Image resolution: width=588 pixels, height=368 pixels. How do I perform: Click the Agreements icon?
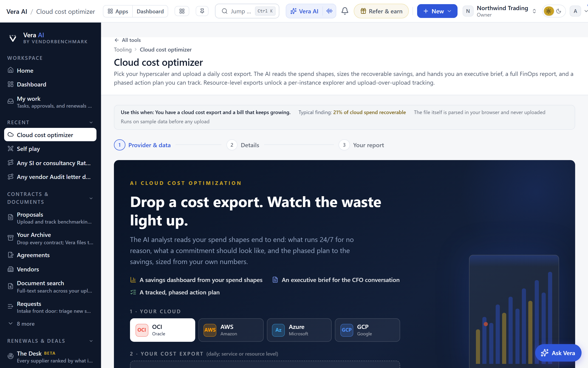tap(10, 255)
